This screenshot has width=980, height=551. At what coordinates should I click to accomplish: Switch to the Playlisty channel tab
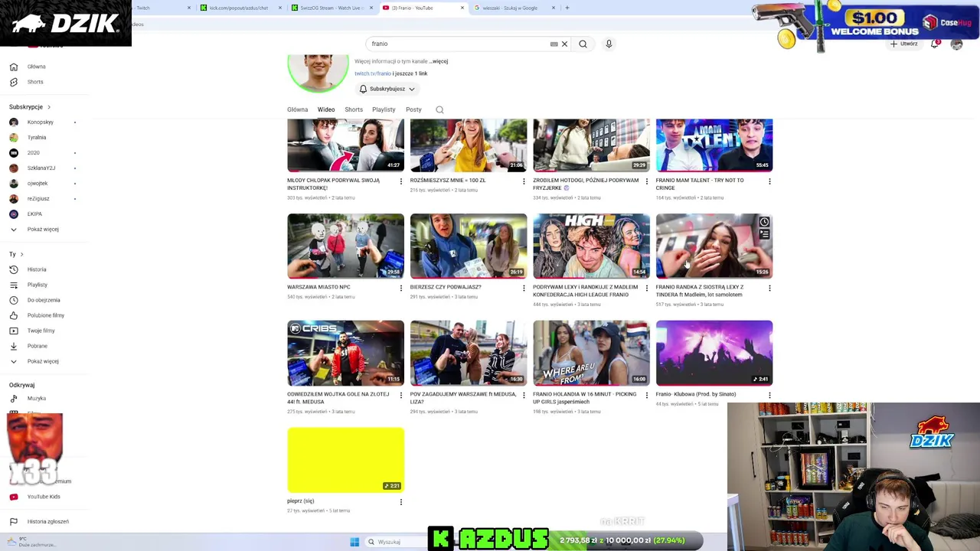pos(384,109)
